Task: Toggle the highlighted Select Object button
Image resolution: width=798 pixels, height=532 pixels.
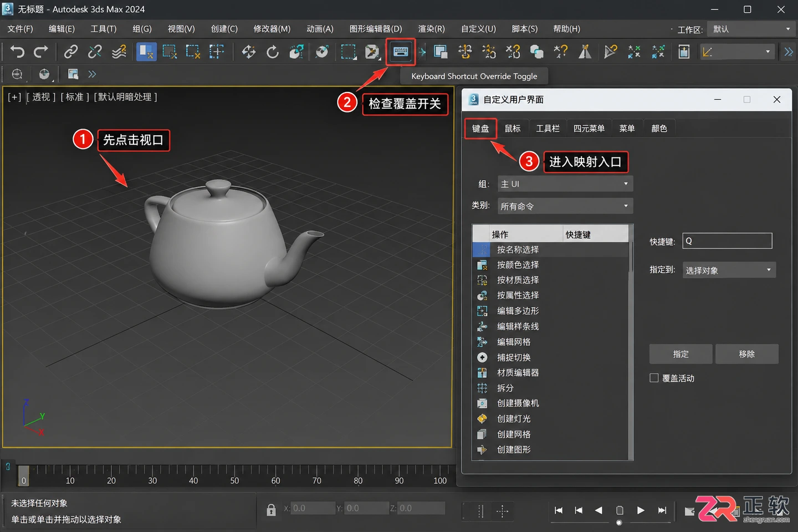Action: tap(146, 52)
